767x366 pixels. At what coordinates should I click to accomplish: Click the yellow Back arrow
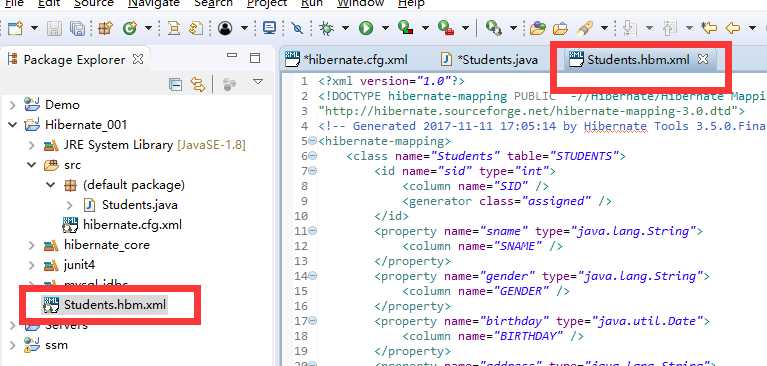tap(732, 28)
